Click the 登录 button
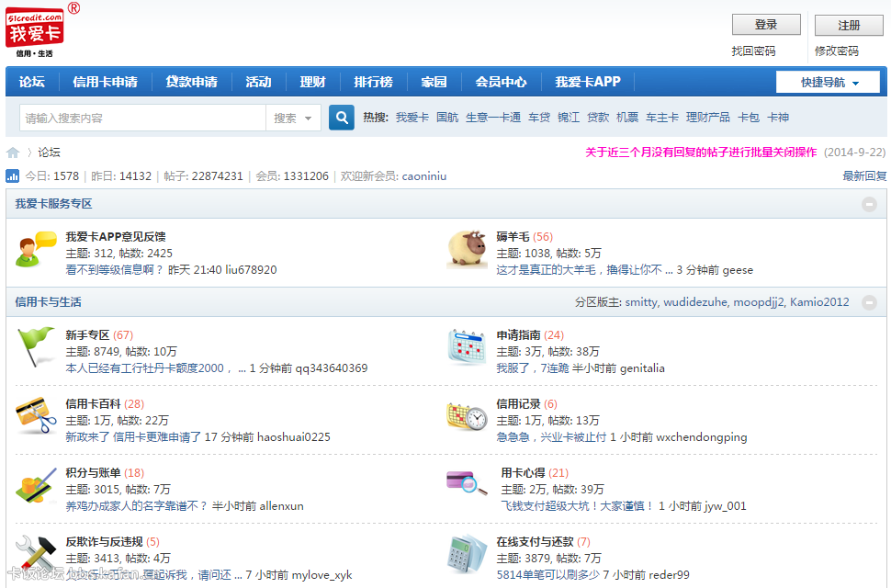Viewport: 891px width, 588px height. pyautogui.click(x=766, y=25)
